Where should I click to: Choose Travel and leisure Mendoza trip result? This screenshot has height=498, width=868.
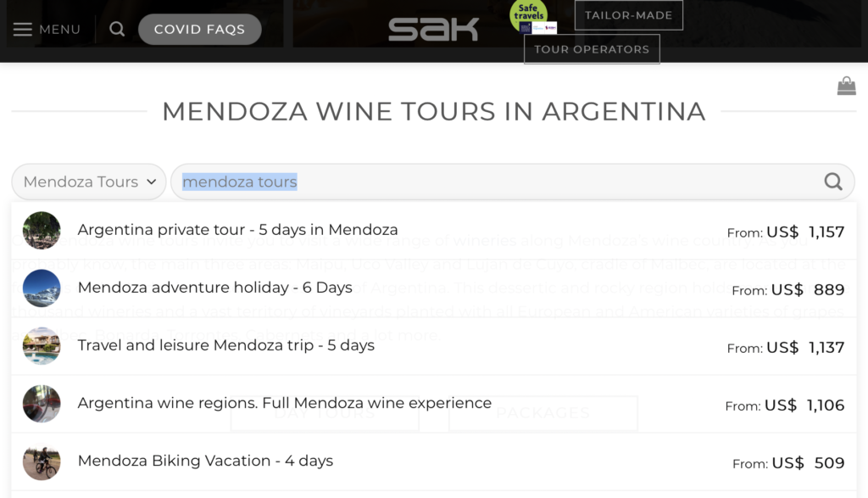[x=225, y=345]
